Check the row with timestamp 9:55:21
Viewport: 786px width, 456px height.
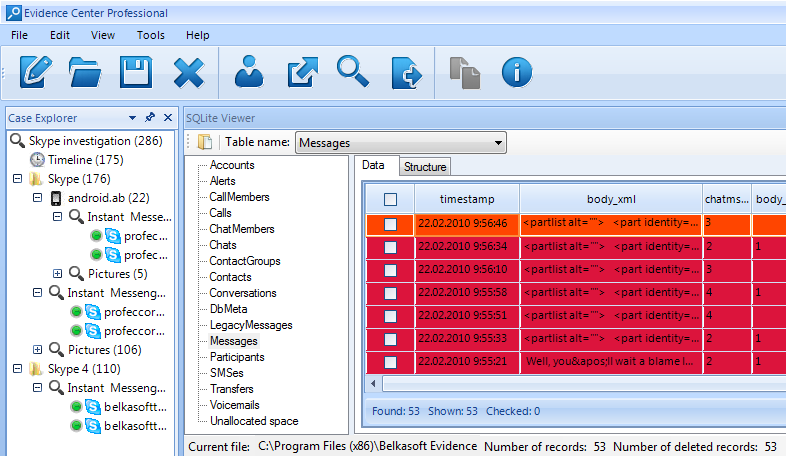(x=390, y=363)
